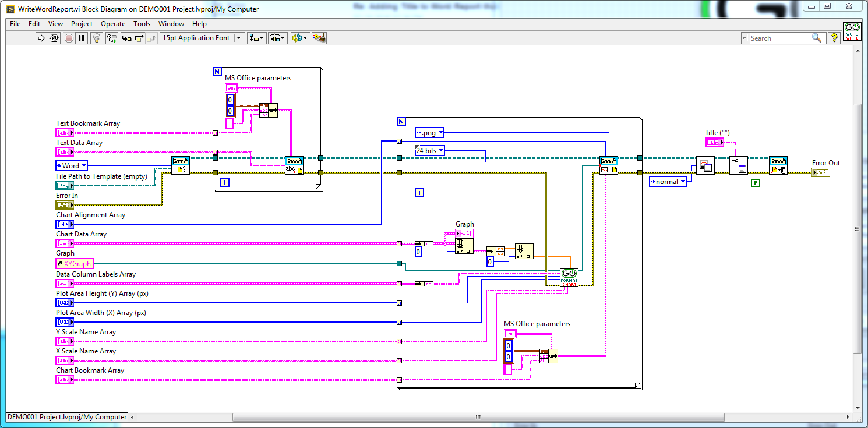Click the Step Into button
868x428 pixels.
point(126,38)
